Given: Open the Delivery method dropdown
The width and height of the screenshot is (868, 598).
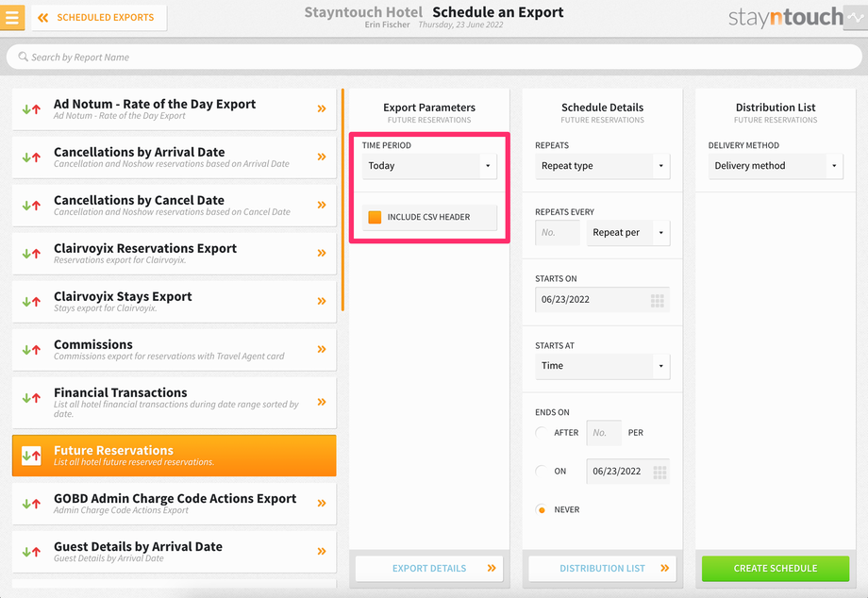Looking at the screenshot, I should click(x=776, y=166).
